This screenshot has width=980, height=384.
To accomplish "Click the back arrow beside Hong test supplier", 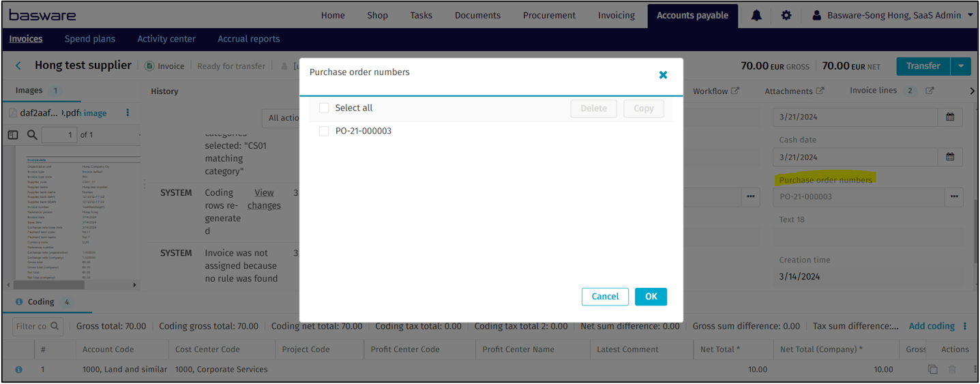I will coord(18,66).
